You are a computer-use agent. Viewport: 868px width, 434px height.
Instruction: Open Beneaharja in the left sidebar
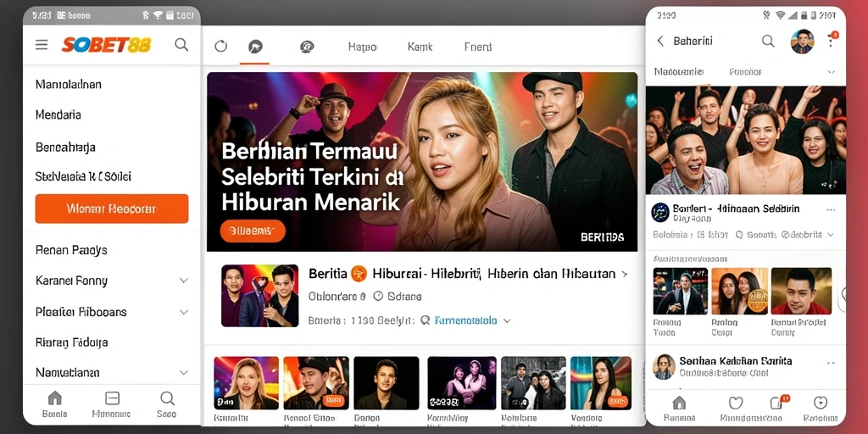pyautogui.click(x=65, y=147)
